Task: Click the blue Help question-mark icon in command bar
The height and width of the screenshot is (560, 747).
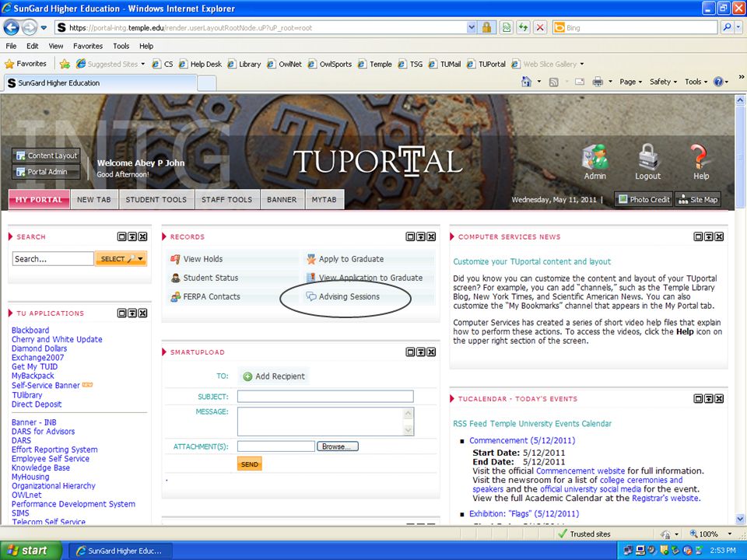Action: [x=718, y=82]
